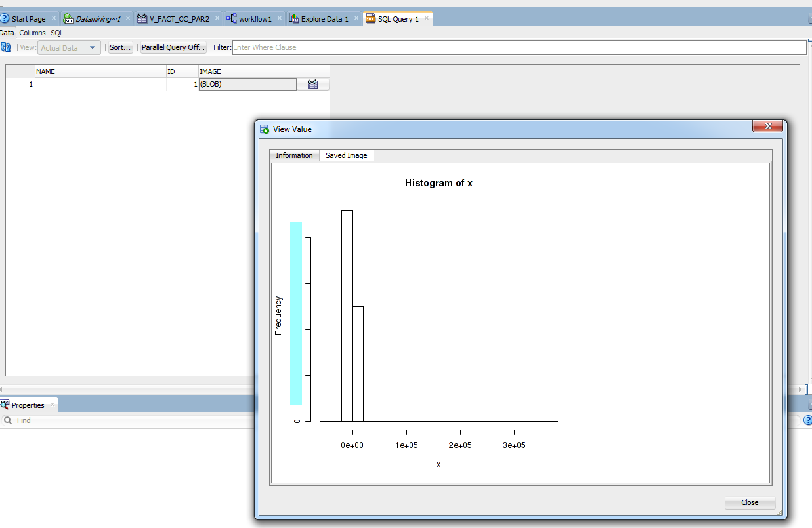Open the Information tab in View Value
The image size is (812, 528).
(x=294, y=155)
